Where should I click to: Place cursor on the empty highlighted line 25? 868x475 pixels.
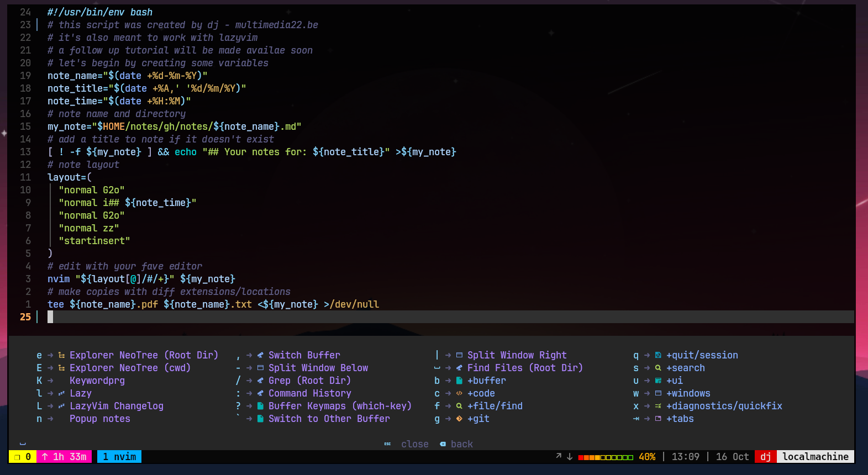pos(451,317)
